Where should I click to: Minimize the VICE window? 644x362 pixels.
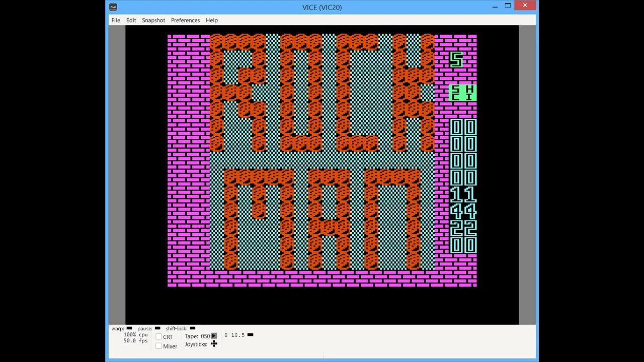click(495, 6)
